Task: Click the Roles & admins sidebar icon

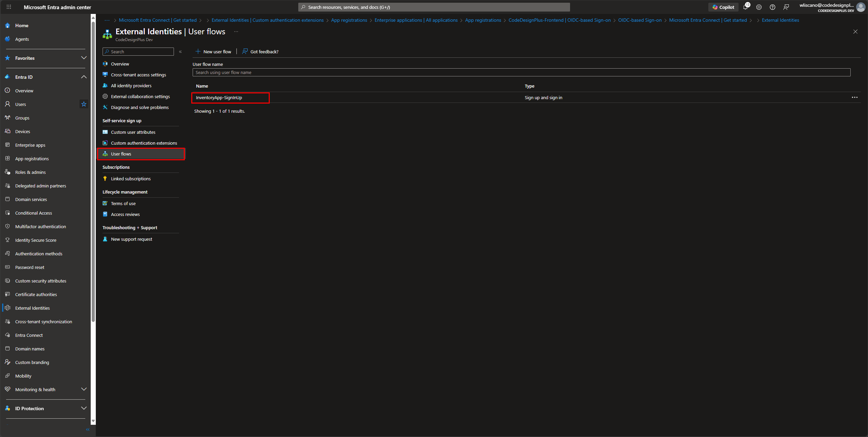Action: tap(7, 172)
